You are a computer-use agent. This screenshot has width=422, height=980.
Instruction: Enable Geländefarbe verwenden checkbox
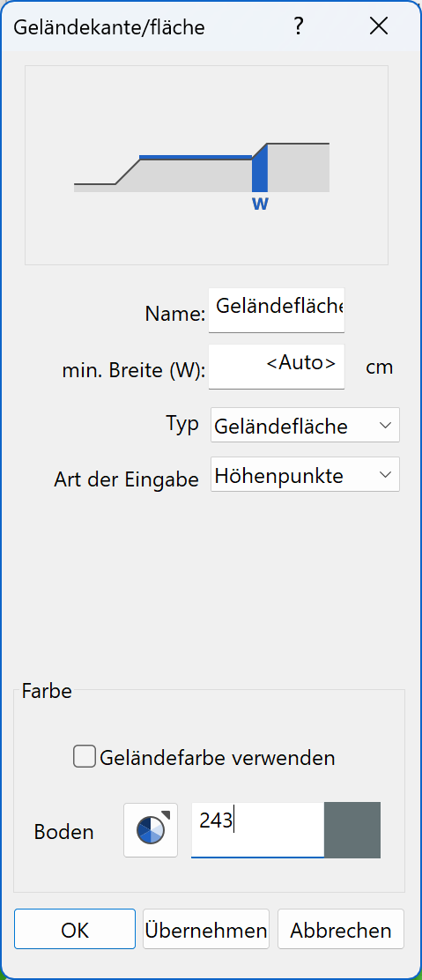85,758
